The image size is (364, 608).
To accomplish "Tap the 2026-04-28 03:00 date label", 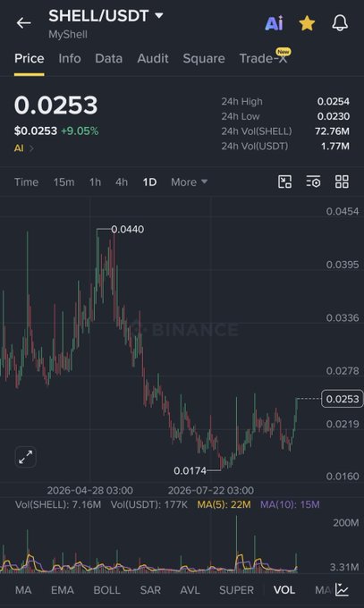I will 90,491.
